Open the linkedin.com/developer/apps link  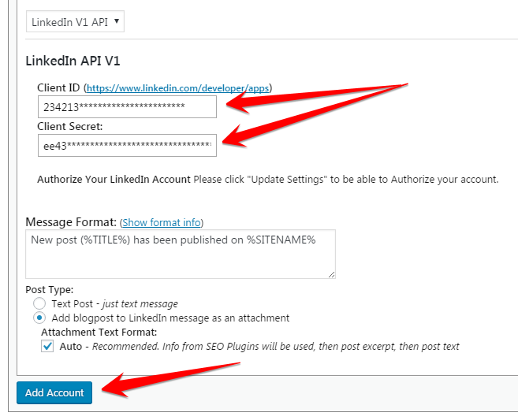(x=177, y=88)
